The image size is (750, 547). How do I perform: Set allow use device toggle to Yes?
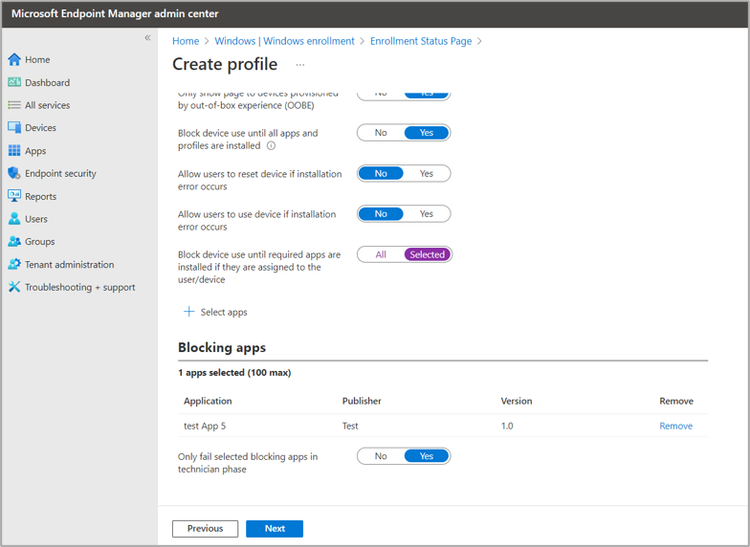(427, 214)
